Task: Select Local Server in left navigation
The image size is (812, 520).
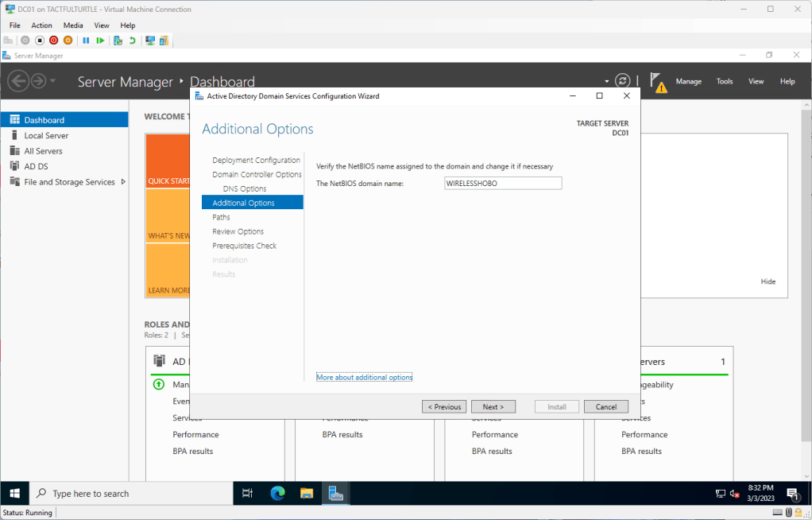Action: coord(46,136)
